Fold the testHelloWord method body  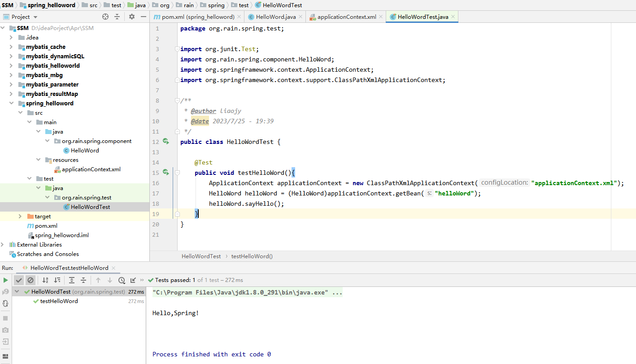(178, 173)
